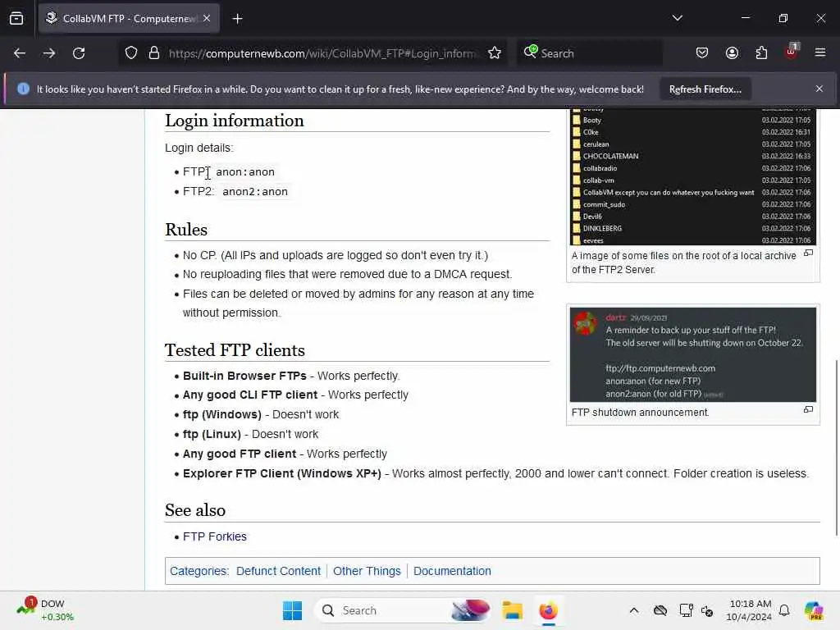This screenshot has width=840, height=630.
Task: Enlarge the FTP shutdown announcement thumbnail
Action: tap(693, 354)
